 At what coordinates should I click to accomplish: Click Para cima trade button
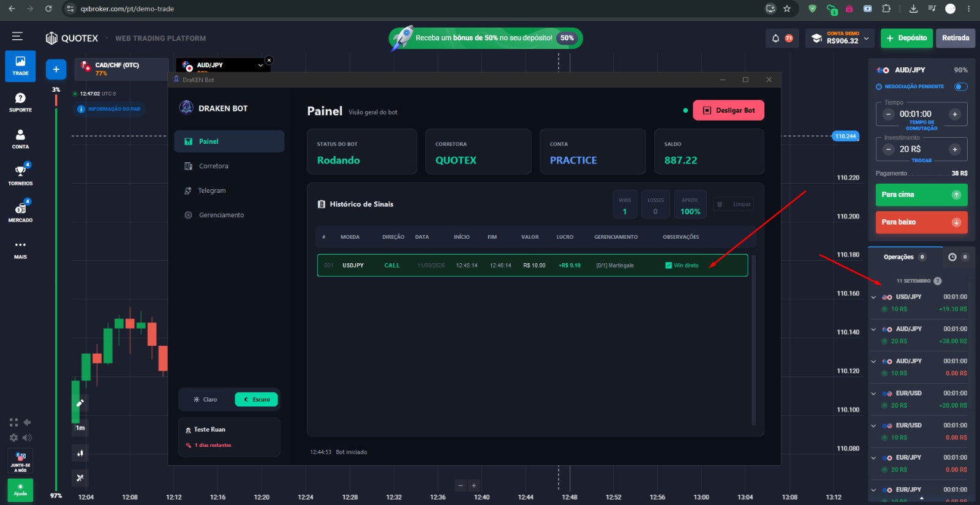(x=921, y=195)
